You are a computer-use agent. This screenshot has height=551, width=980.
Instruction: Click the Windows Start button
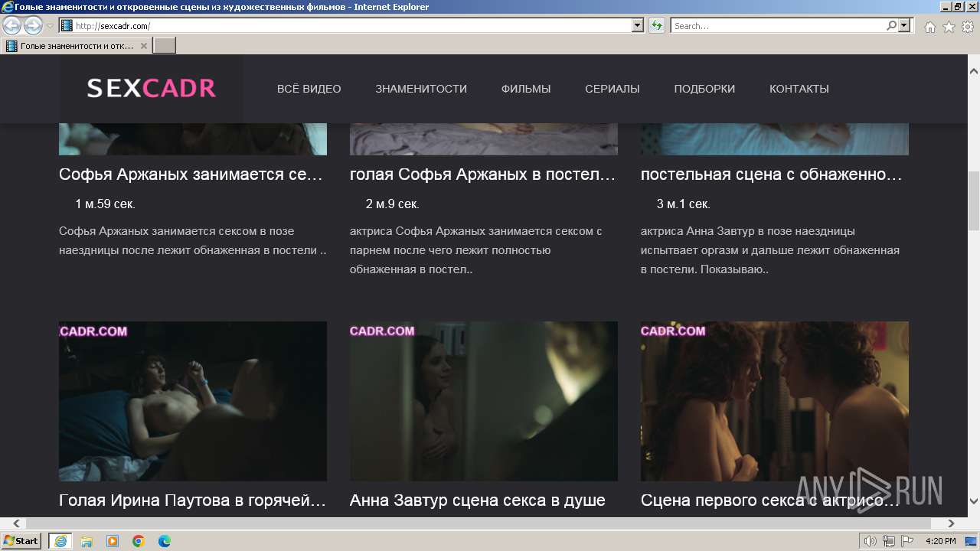click(x=21, y=541)
